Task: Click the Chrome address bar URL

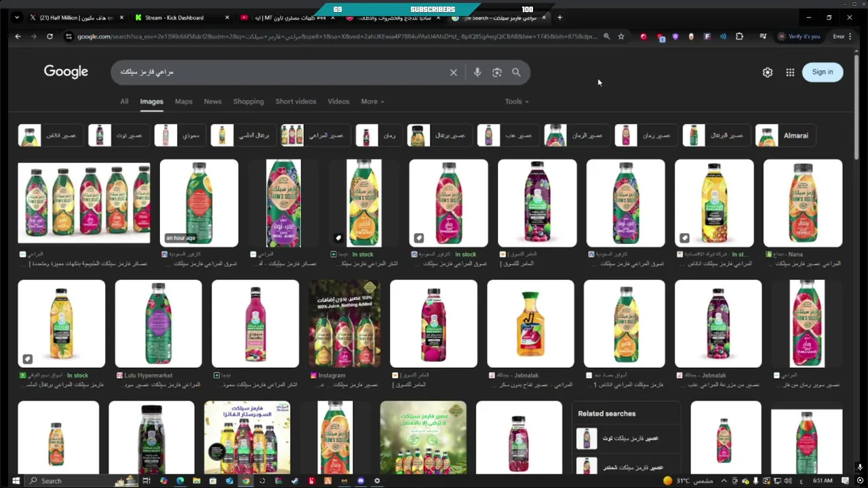Action: tap(336, 37)
